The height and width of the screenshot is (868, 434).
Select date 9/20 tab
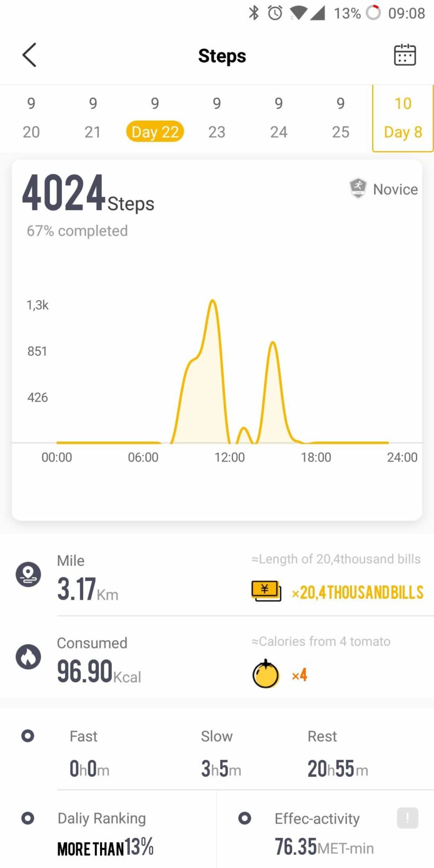31,118
